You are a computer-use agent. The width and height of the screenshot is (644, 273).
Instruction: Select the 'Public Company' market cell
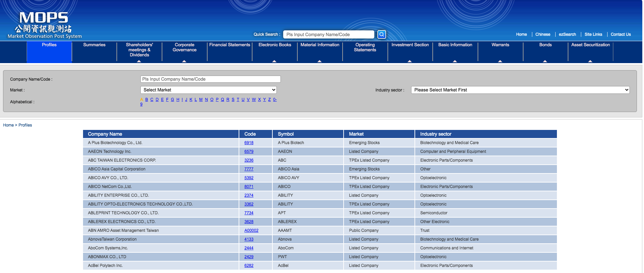point(379,230)
